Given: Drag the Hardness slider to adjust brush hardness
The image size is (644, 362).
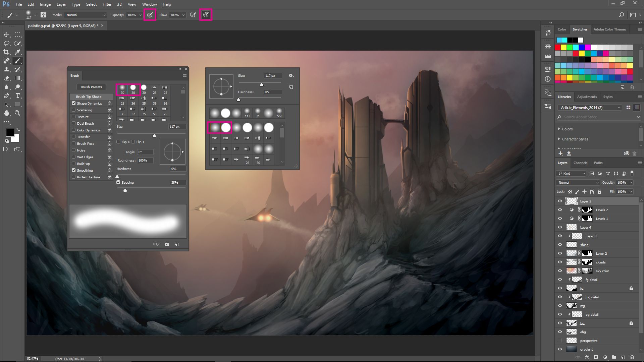Looking at the screenshot, I should pyautogui.click(x=117, y=176).
